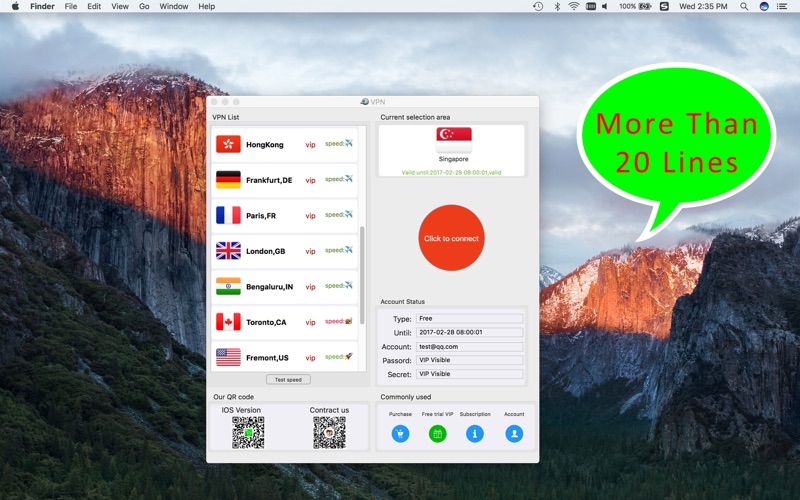Click the Contract us QR code
The image size is (800, 500).
click(329, 433)
